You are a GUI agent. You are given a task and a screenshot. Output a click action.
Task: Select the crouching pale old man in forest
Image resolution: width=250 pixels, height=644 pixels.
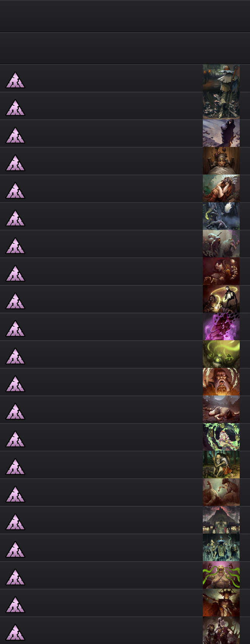click(221, 465)
